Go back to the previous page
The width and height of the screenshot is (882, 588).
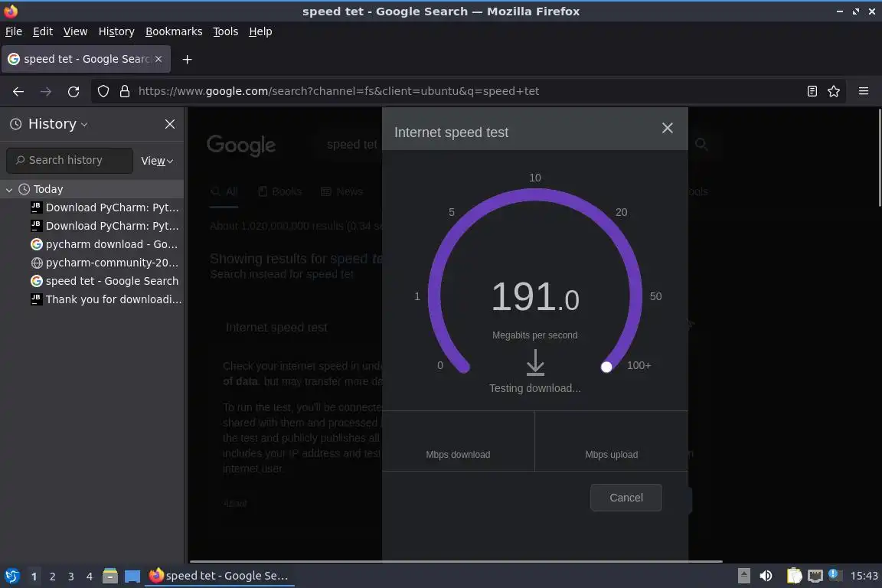(x=18, y=91)
